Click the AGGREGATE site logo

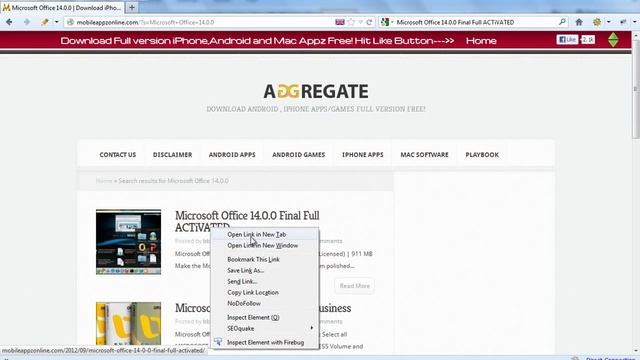316,91
